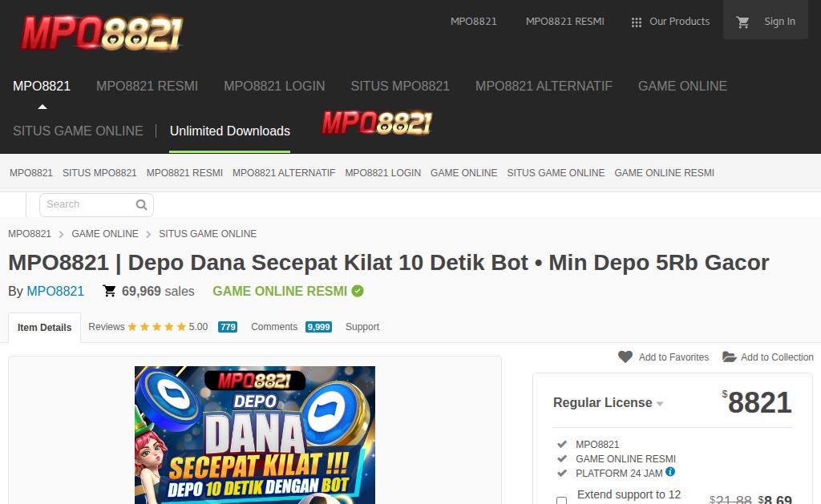Click the green verified checkmark badge

[x=358, y=291]
